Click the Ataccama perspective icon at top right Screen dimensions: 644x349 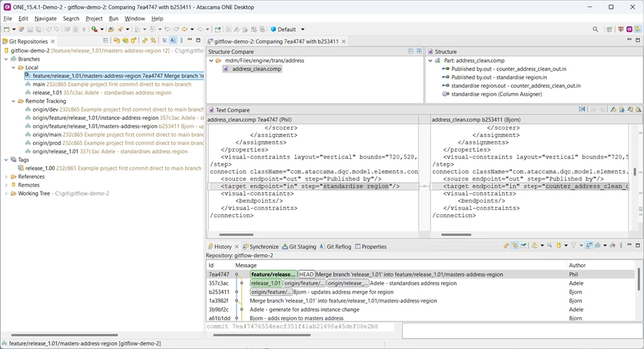click(629, 29)
